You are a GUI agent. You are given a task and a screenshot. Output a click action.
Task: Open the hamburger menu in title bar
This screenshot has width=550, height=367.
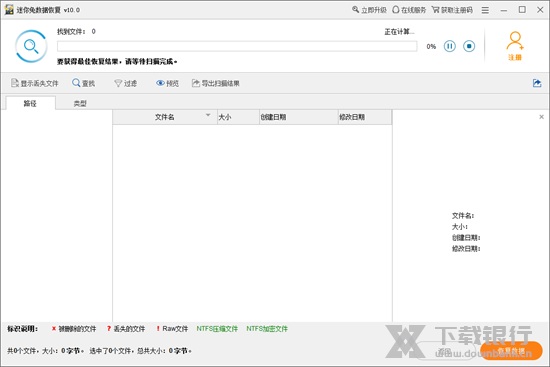485,10
